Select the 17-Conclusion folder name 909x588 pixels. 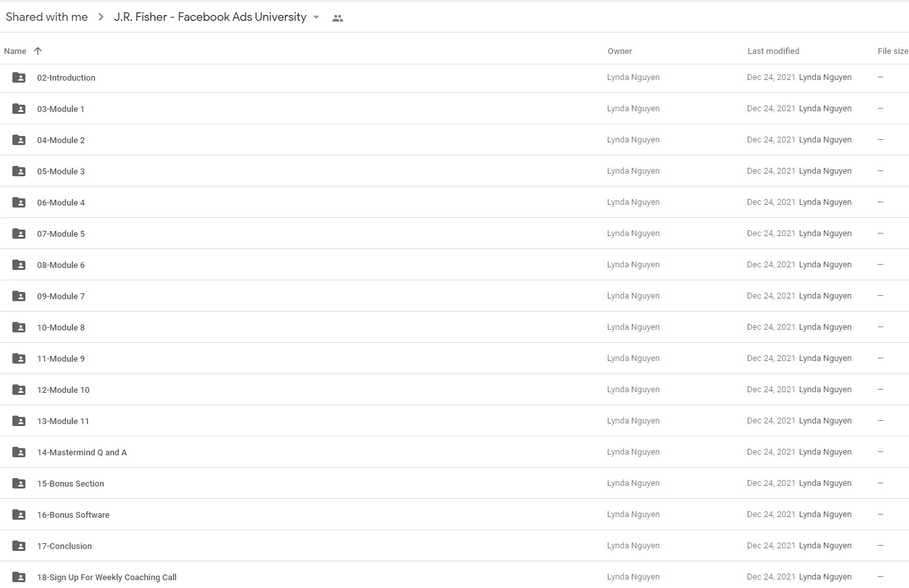coord(64,546)
